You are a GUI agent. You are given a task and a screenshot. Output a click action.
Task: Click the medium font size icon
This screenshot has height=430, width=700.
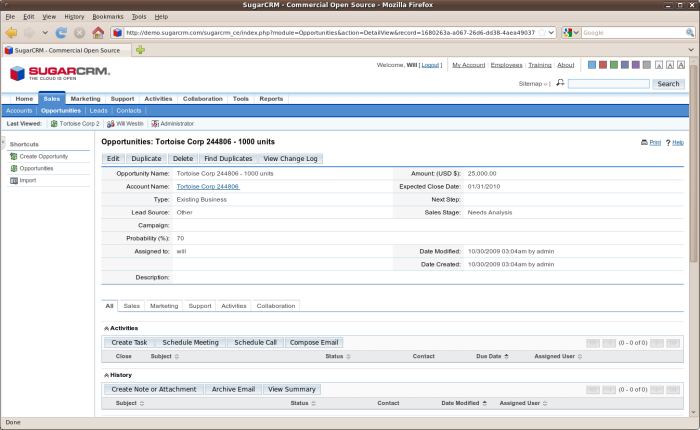(x=670, y=65)
